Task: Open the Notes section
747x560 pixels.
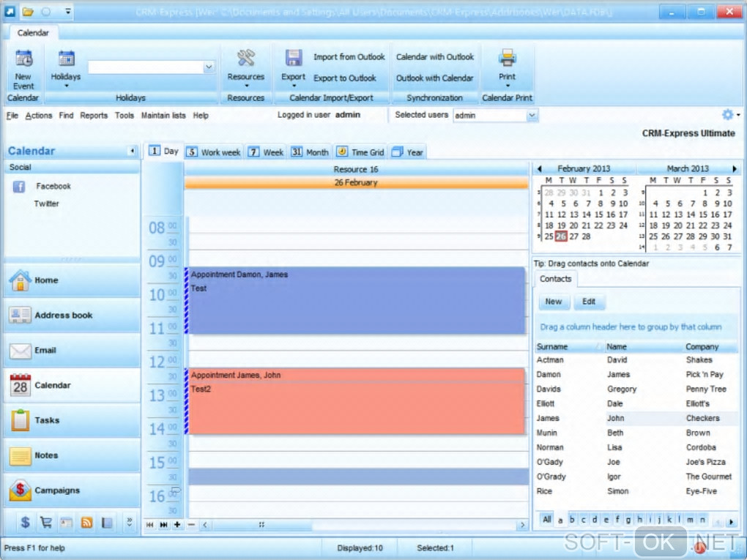Action: coord(72,455)
